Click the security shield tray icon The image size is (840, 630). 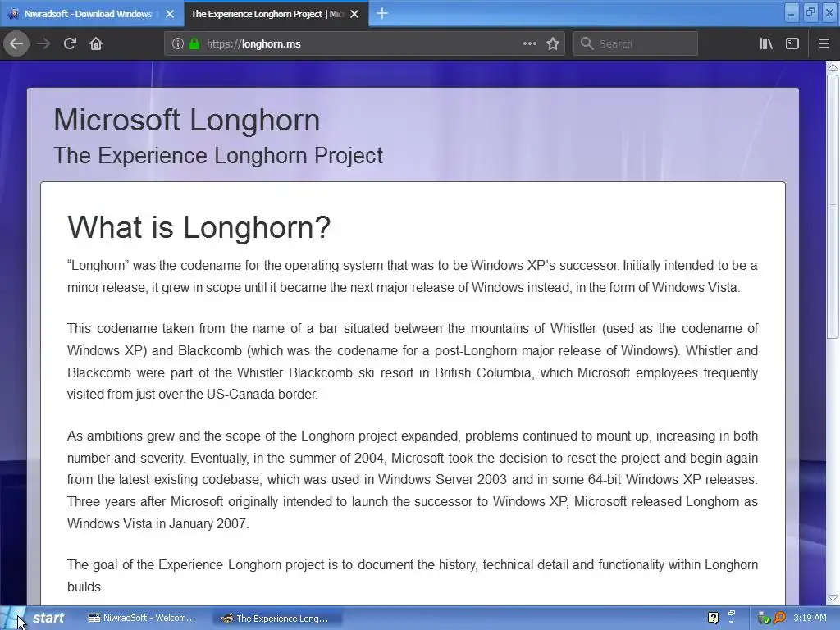point(764,619)
